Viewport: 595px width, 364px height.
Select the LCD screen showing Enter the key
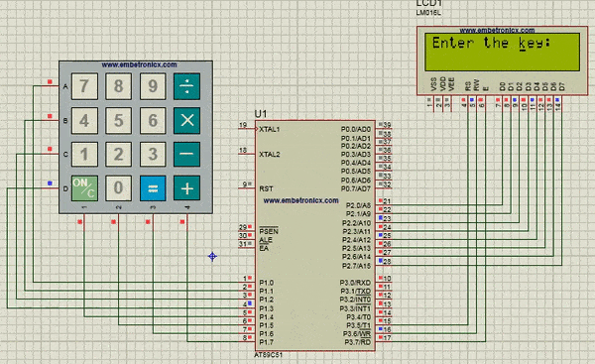pyautogui.click(x=502, y=52)
